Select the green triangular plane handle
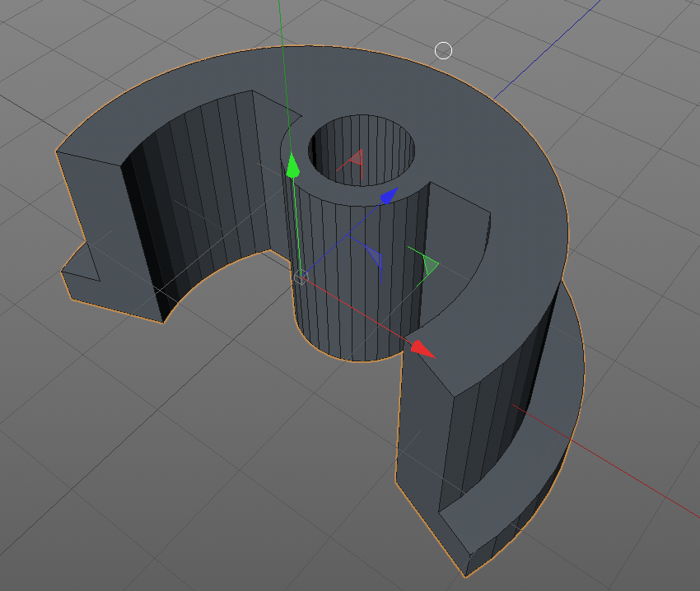Image resolution: width=700 pixels, height=591 pixels. point(428,263)
